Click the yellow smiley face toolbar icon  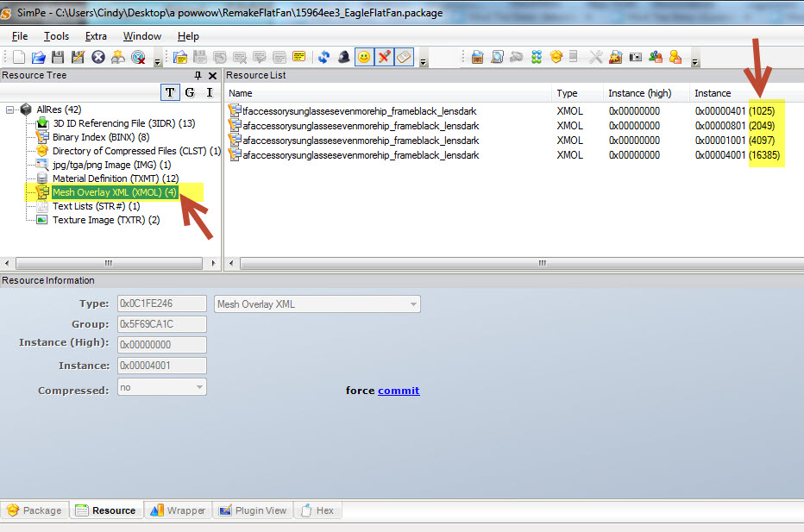[364, 57]
